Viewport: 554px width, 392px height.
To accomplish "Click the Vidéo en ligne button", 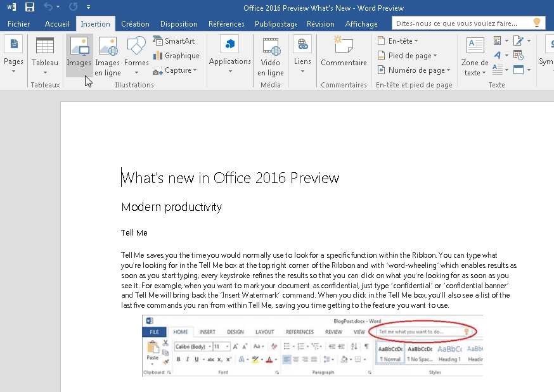I will pos(271,56).
